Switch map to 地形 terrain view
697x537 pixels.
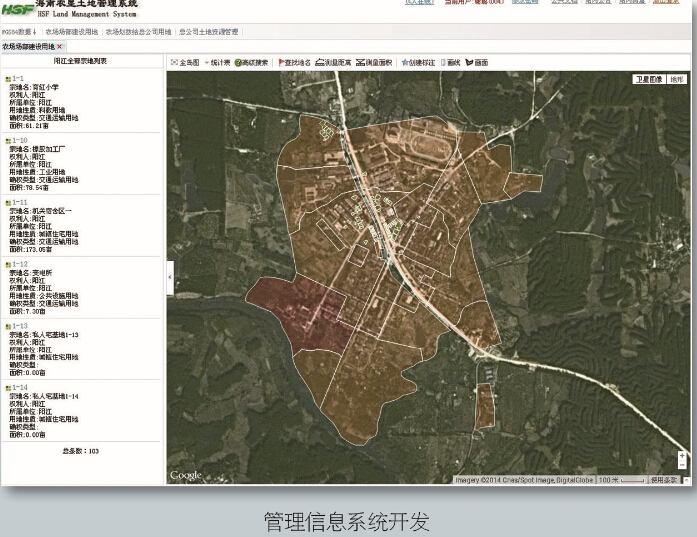pos(677,79)
